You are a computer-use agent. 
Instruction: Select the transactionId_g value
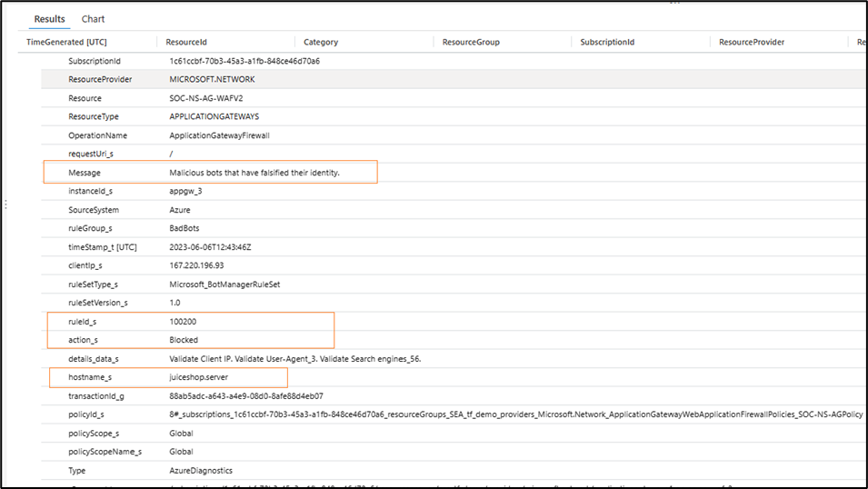pyautogui.click(x=245, y=396)
